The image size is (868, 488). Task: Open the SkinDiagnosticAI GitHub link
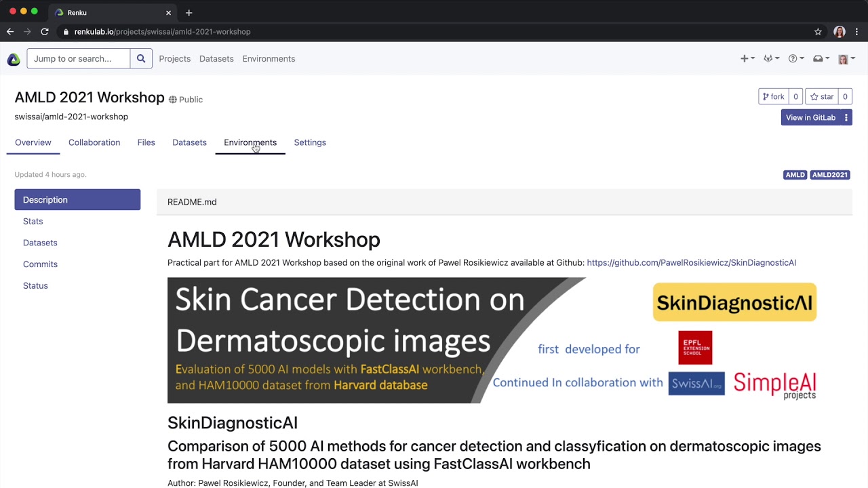click(691, 262)
